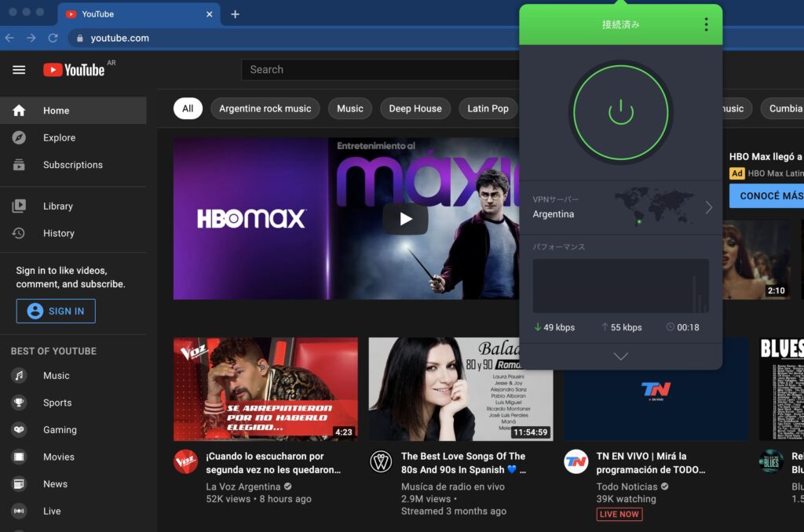Open 'The Best Love Songs' video title
Viewport: 804px width, 532px height.
tap(463, 463)
